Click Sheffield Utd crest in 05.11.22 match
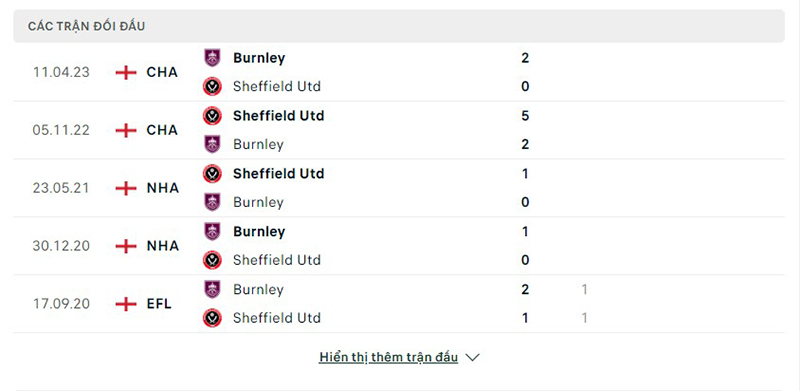 coord(212,116)
